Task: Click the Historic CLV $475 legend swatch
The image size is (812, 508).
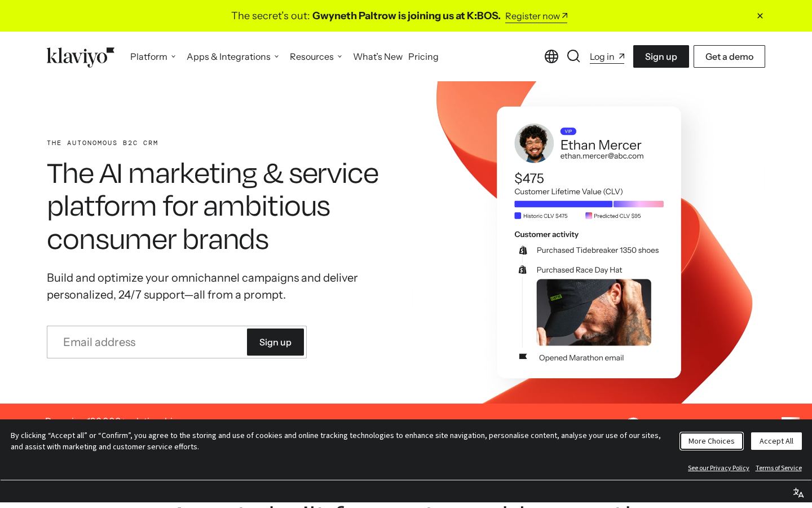Action: click(x=518, y=216)
